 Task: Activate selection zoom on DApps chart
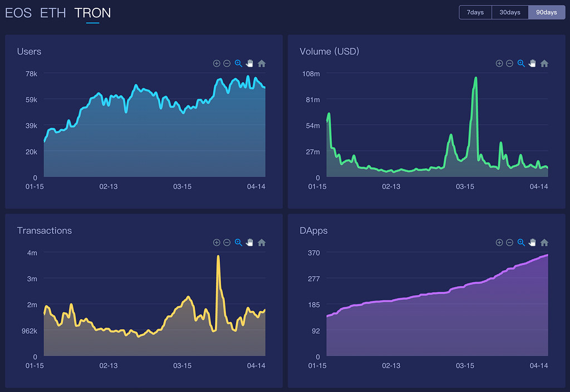tap(521, 242)
